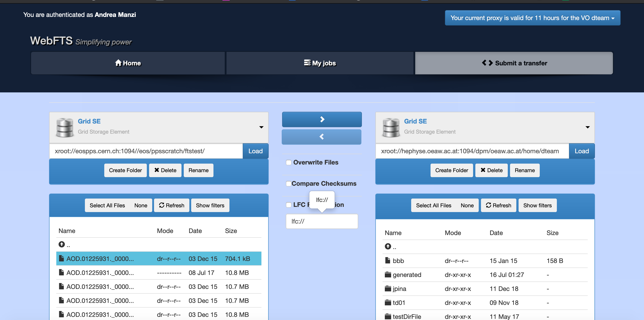The width and height of the screenshot is (644, 320).
Task: Click left Grid SE database icon
Action: click(x=65, y=127)
